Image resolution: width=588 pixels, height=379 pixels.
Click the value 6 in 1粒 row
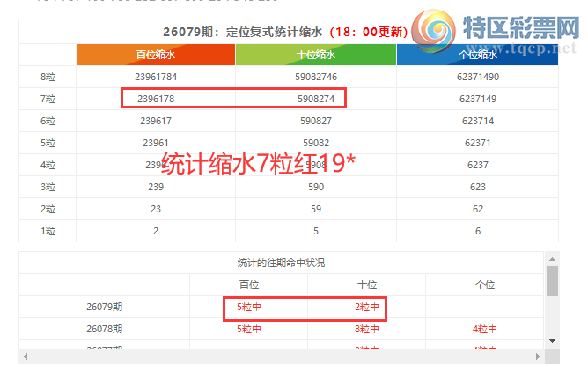tap(478, 231)
